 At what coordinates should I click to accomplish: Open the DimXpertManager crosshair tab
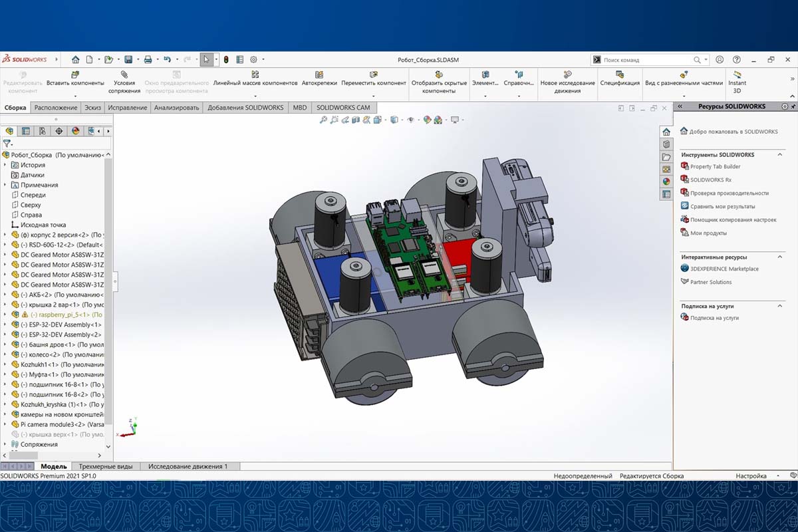[59, 131]
